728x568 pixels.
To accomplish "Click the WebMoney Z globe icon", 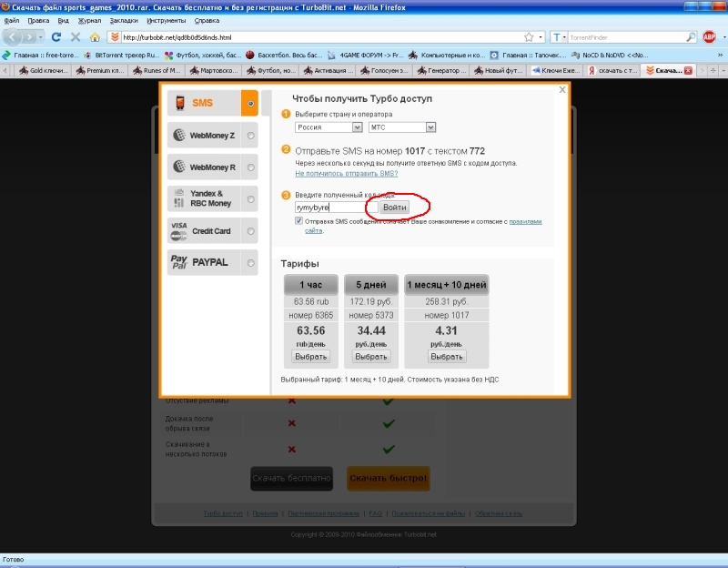I will coord(179,135).
